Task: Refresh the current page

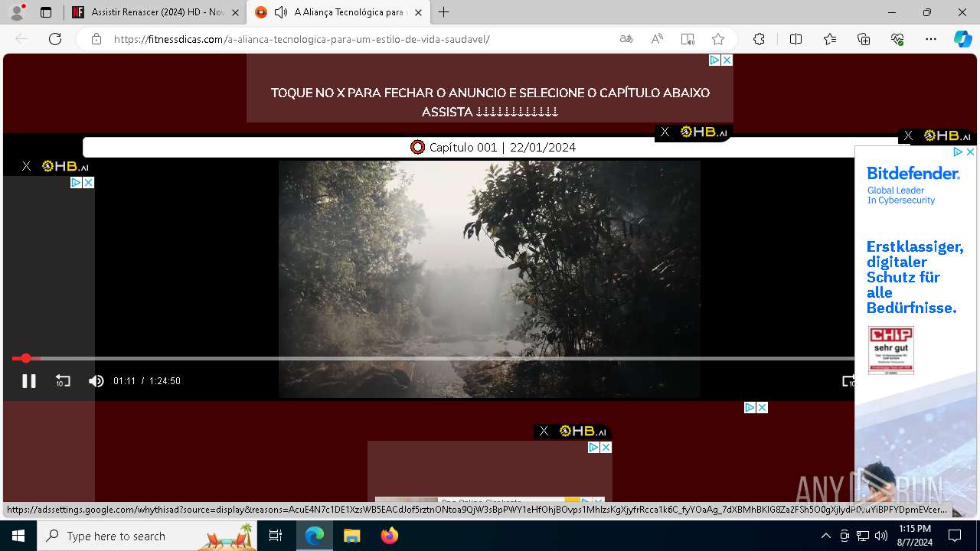Action: 55,39
